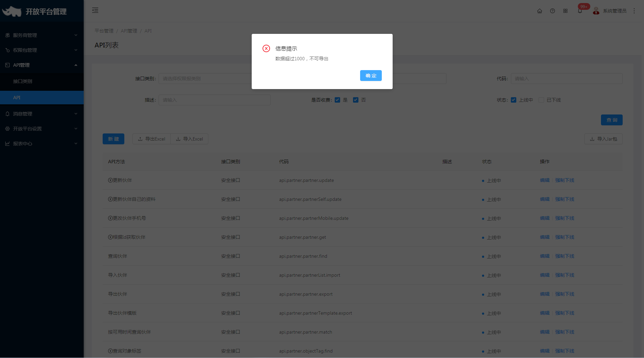The height and width of the screenshot is (358, 644).
Task: Open help question mark icon
Action: click(553, 11)
